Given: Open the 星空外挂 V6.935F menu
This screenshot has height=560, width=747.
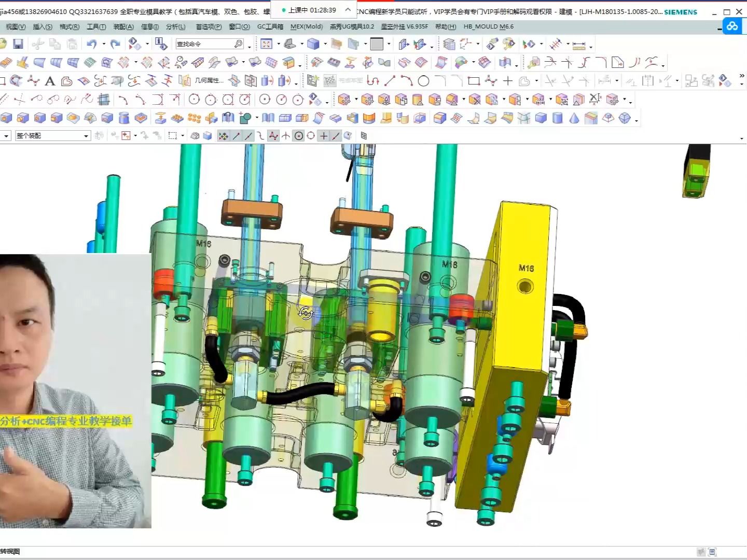Looking at the screenshot, I should (405, 26).
